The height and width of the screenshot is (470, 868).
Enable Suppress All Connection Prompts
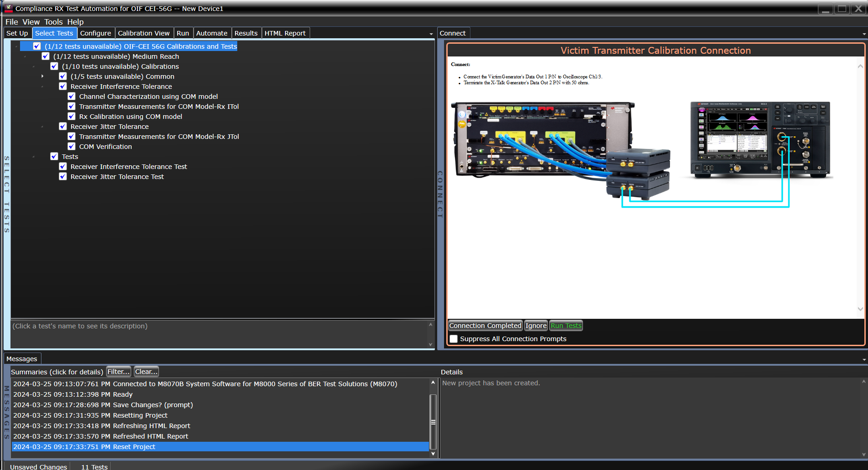453,339
